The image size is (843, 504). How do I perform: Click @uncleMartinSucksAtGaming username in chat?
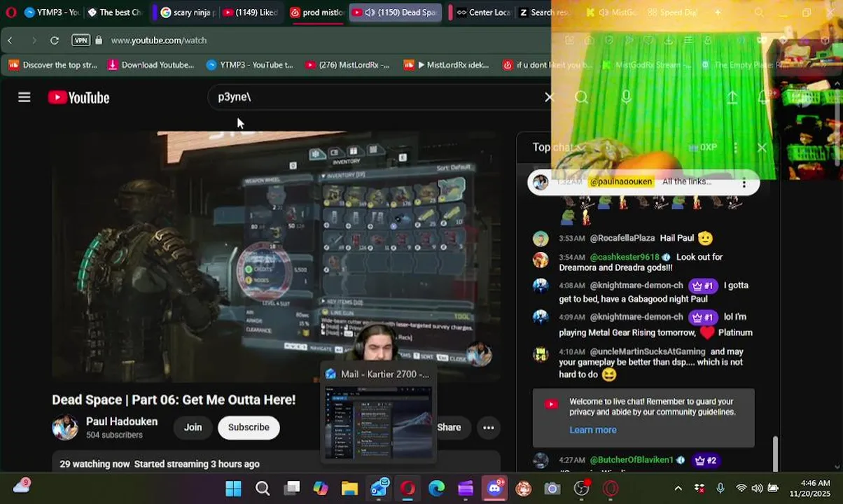click(x=648, y=351)
